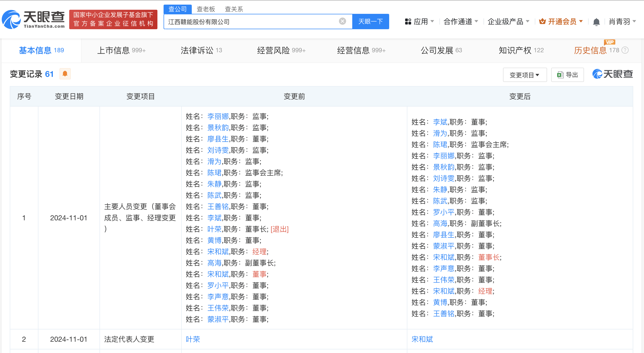Select the 法律诉讼 tab
The height and width of the screenshot is (353, 644).
pyautogui.click(x=201, y=50)
